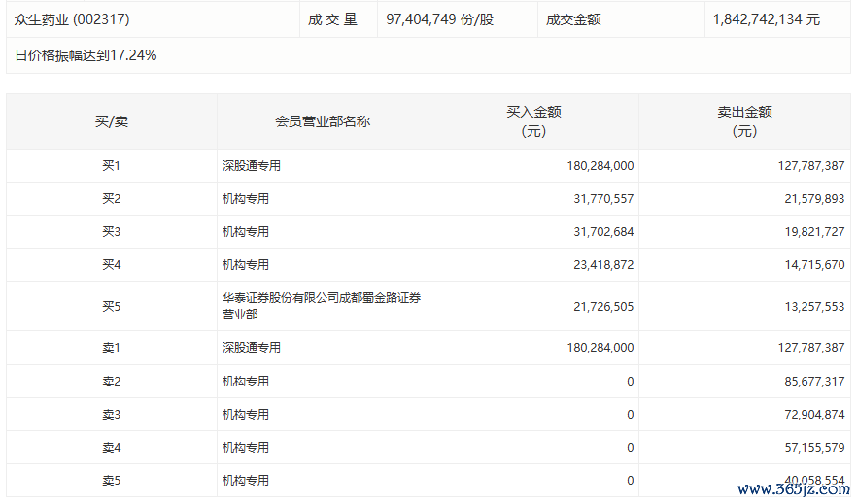Select 机构专用 in the 卖3 row
The width and height of the screenshot is (857, 504).
point(246,415)
